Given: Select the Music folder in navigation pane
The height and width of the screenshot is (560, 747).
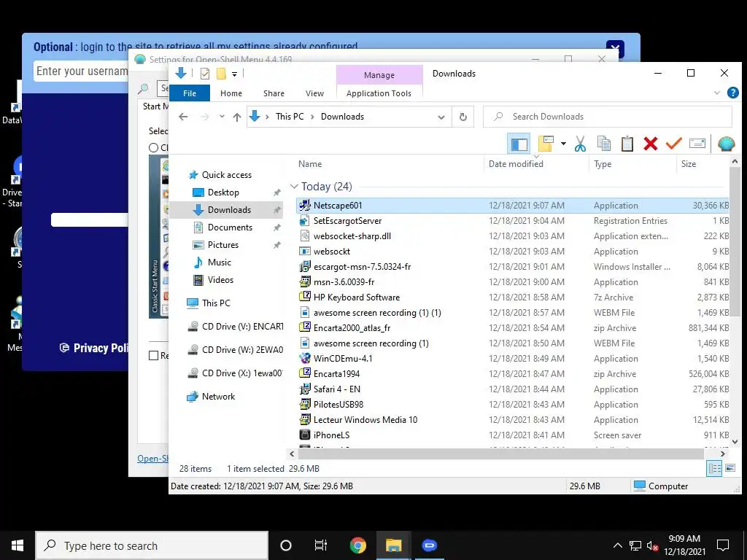Looking at the screenshot, I should 219,262.
